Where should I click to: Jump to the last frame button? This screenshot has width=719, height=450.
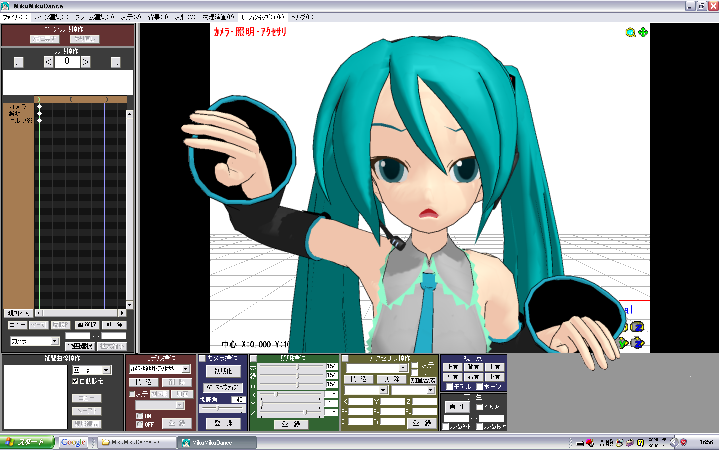click(x=116, y=62)
